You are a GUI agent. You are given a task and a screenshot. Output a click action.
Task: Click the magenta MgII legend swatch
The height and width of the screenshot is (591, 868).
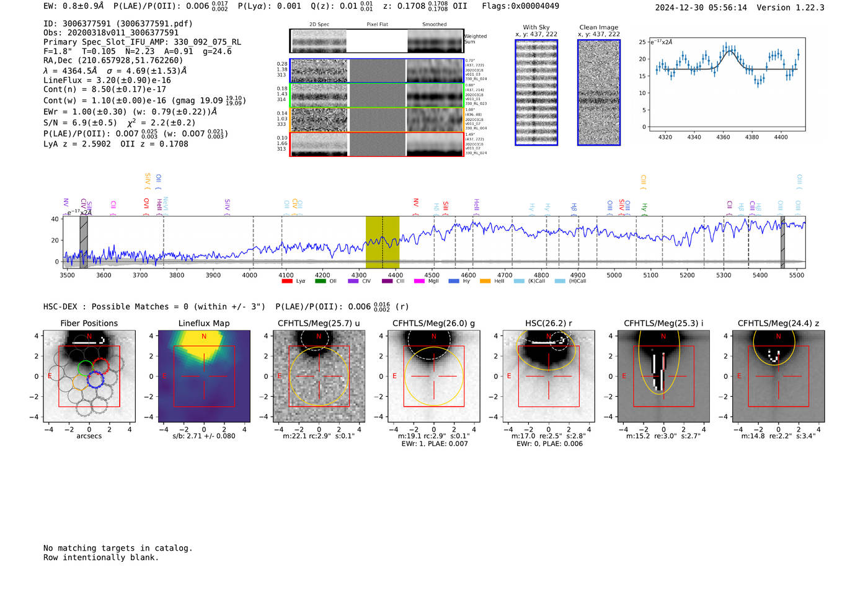click(420, 281)
